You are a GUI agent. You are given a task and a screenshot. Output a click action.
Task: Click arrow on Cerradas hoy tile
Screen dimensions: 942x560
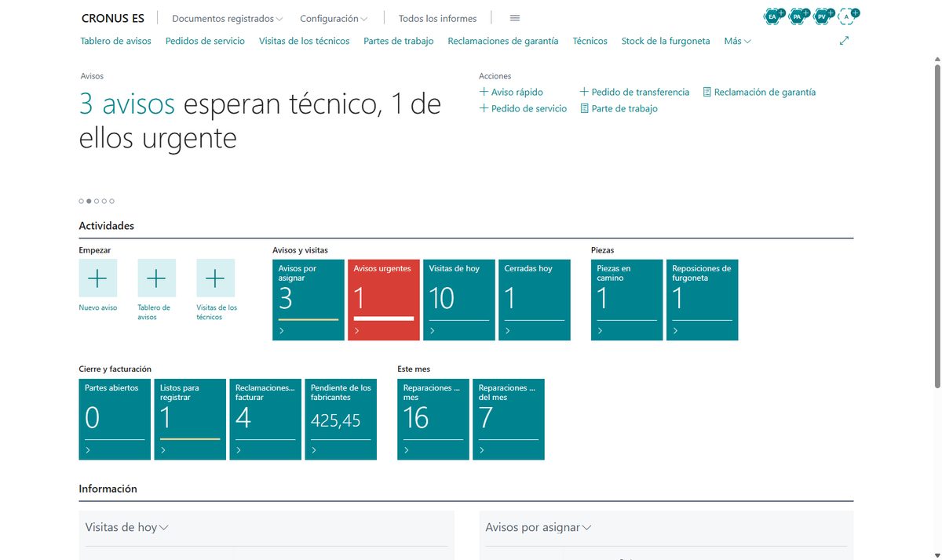(508, 331)
